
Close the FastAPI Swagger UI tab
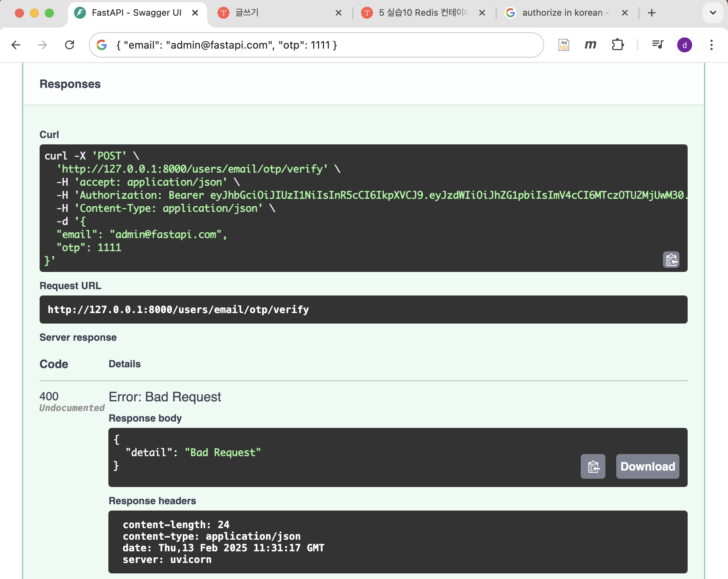(195, 13)
